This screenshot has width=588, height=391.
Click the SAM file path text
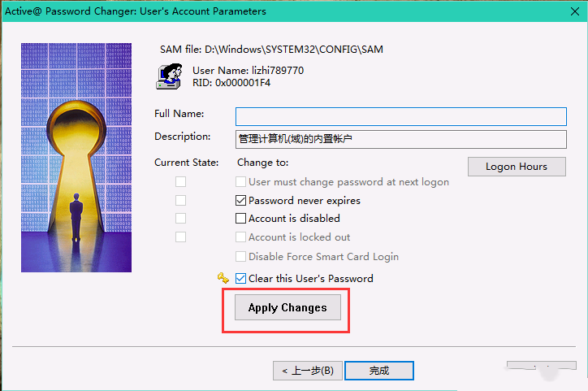pos(271,50)
